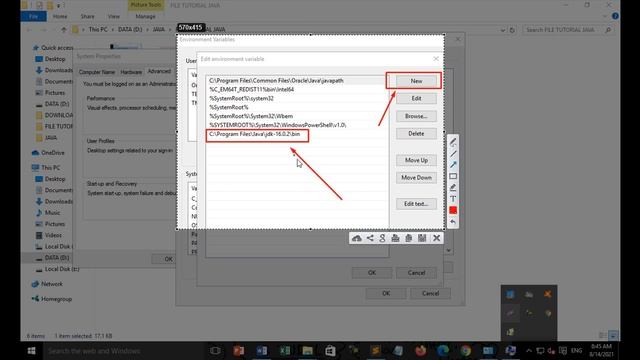Open the Manage ribbon tab
Image resolution: width=640 pixels, height=360 pixels.
[x=145, y=16]
